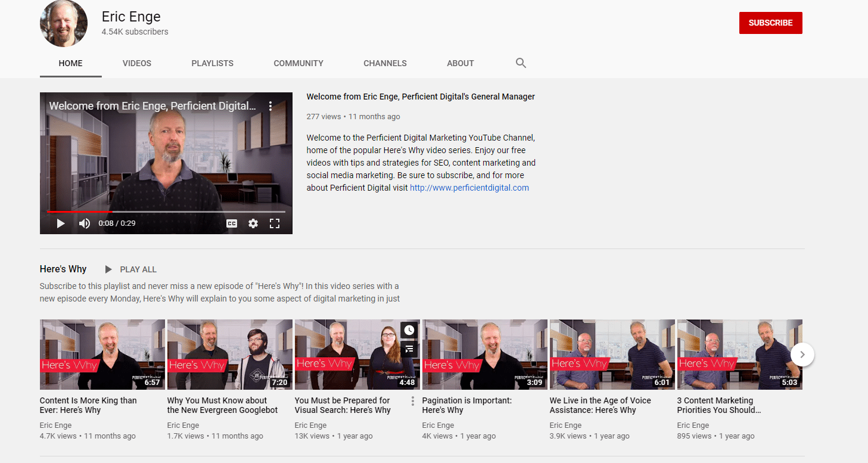
Task: Click the Eric Enge channel name heading
Action: (131, 17)
